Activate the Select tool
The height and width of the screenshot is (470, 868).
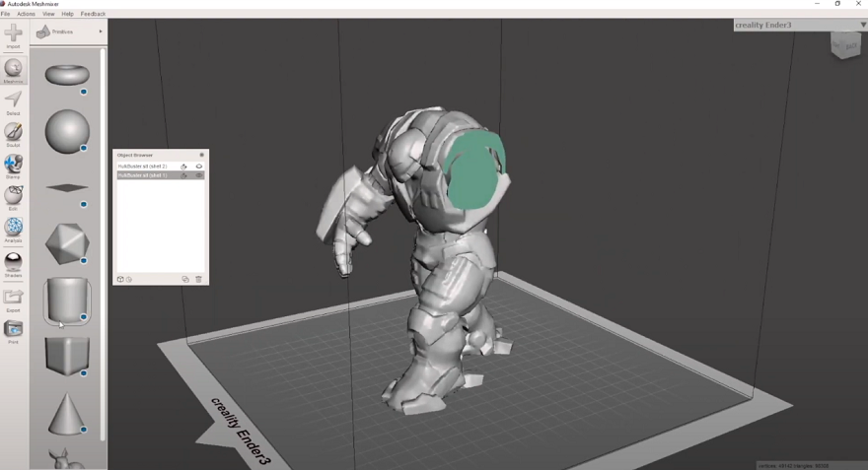point(13,101)
